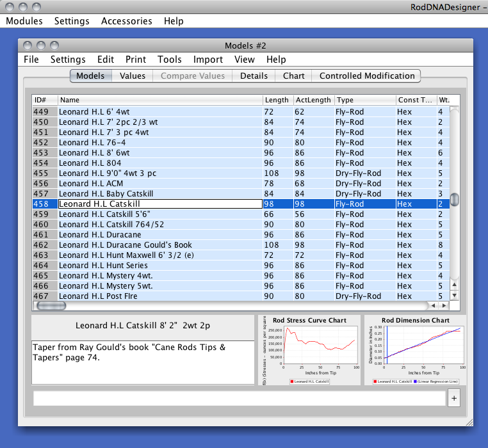Click the resize grip of Models window

[469, 422]
